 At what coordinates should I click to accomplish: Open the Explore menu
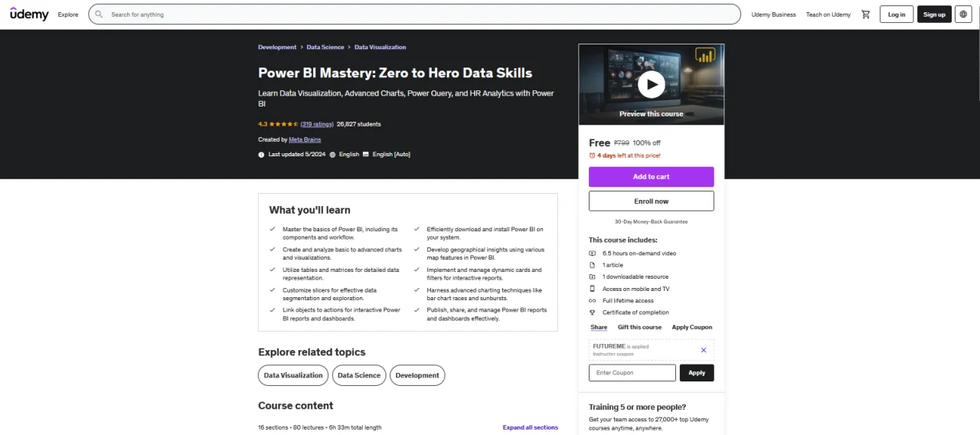[x=68, y=15]
